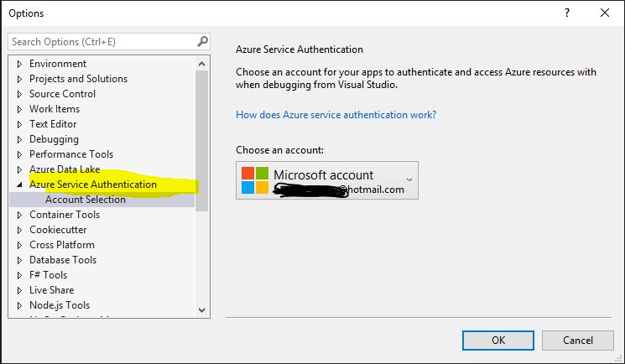Expand the Debugging node
Screen dimensions: 625x364
pos(19,139)
